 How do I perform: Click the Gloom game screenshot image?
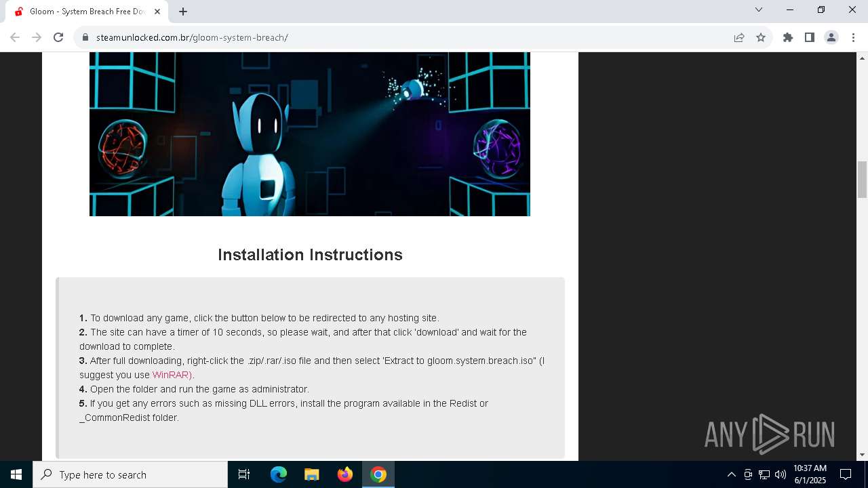[x=310, y=134]
